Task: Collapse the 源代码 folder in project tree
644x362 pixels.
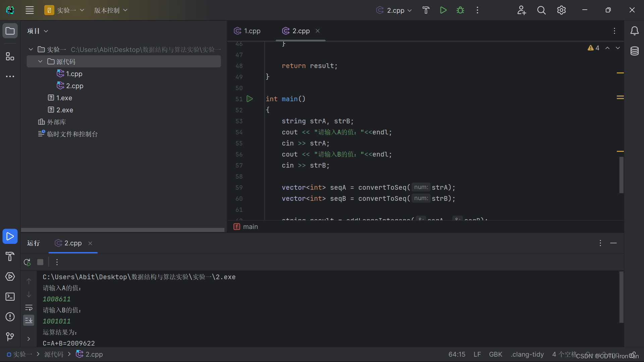Action: 40,62
